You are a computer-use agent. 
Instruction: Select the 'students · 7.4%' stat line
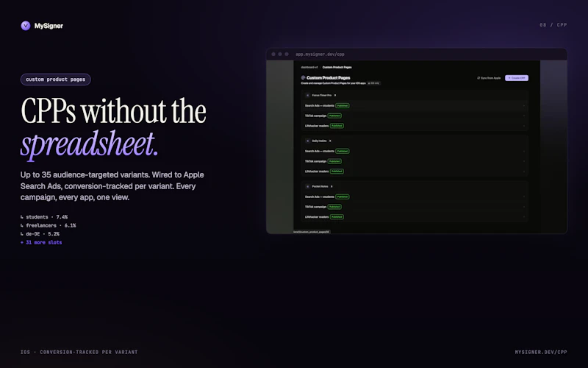[x=44, y=217]
